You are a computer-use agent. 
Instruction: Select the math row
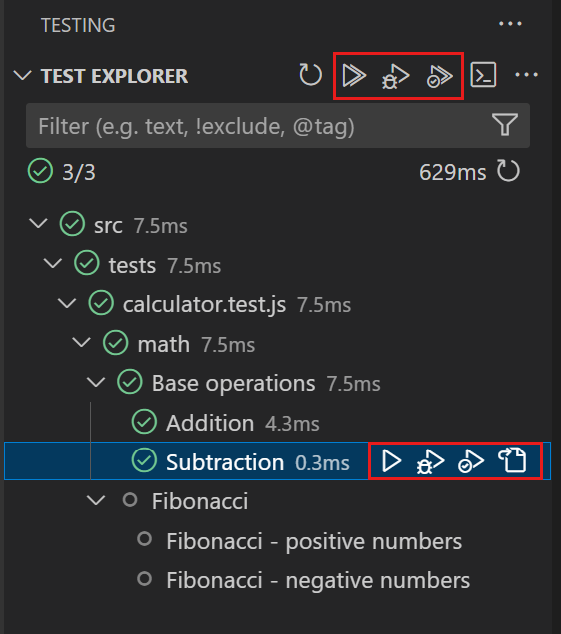[x=277, y=344]
